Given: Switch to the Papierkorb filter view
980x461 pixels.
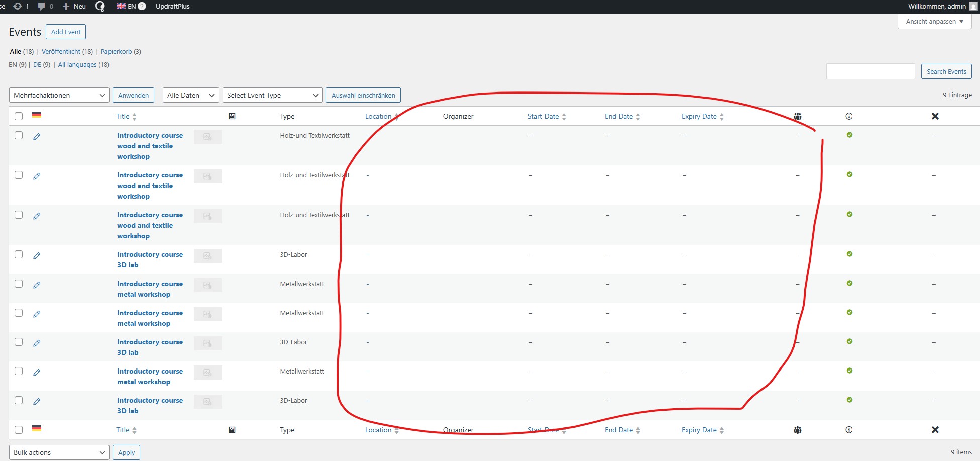Looking at the screenshot, I should [116, 51].
